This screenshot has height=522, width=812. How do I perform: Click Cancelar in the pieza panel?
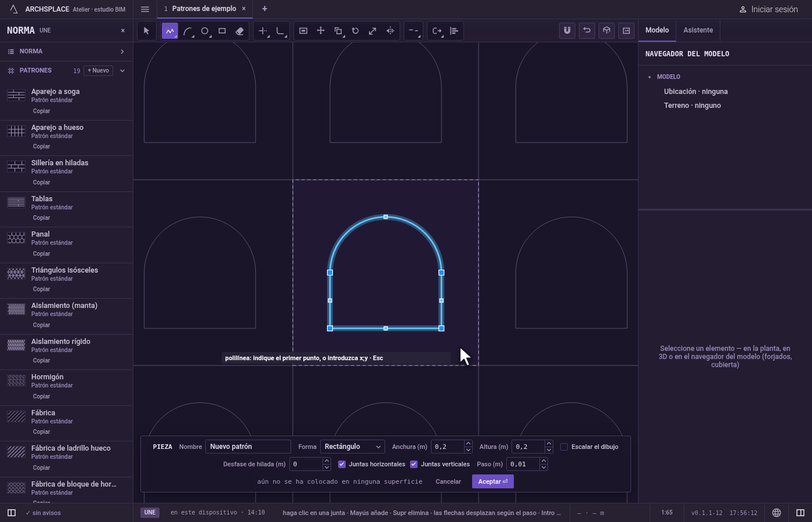point(448,481)
